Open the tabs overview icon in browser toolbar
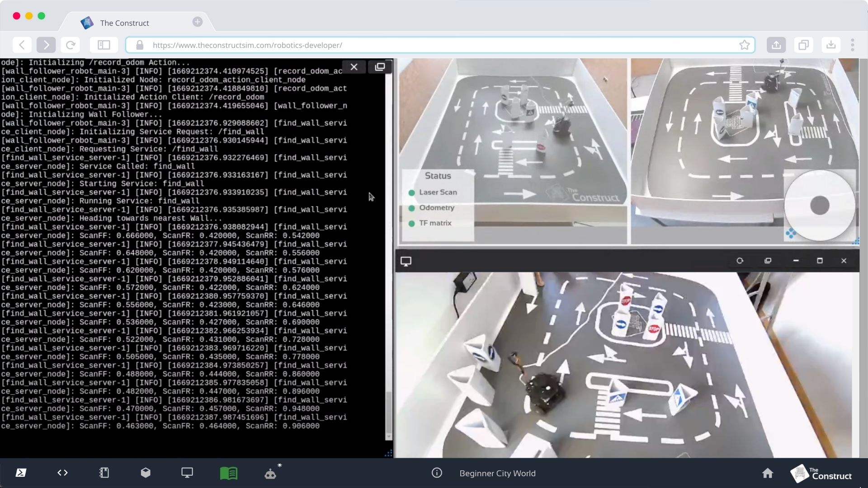868x488 pixels. point(803,45)
